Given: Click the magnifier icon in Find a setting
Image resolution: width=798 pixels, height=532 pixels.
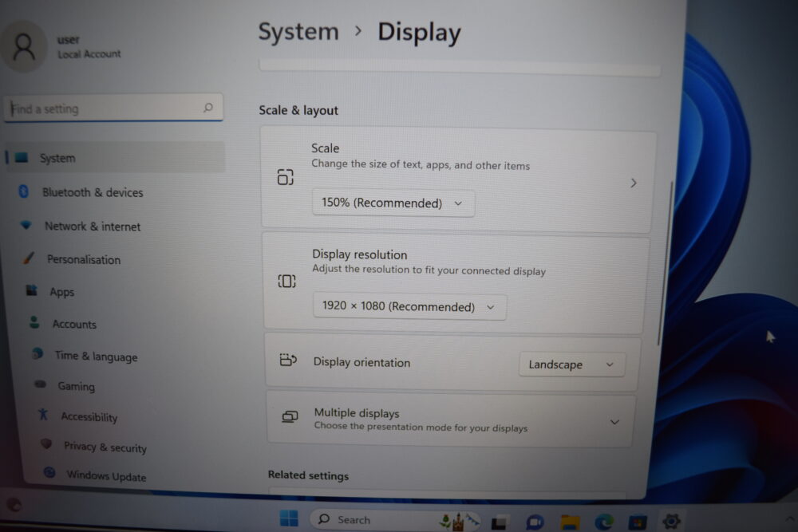Looking at the screenshot, I should (x=207, y=108).
